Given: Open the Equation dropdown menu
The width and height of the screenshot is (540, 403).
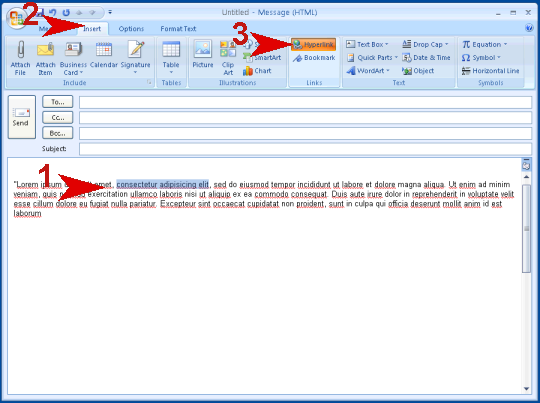Looking at the screenshot, I should tap(506, 44).
